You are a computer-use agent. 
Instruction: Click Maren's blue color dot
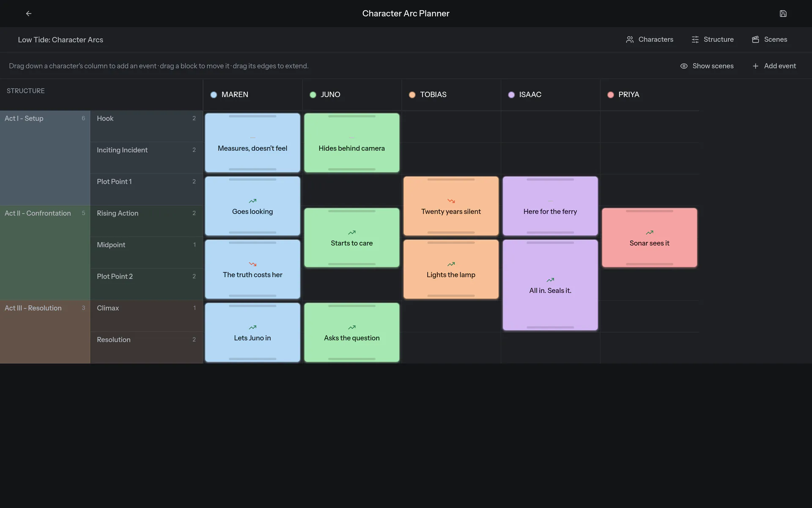(x=214, y=95)
